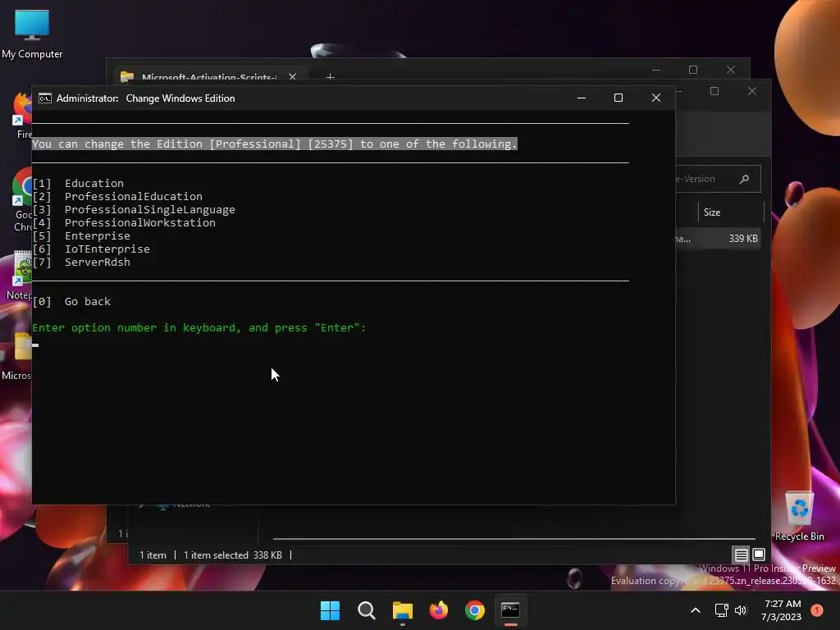Select the Microsoft-Activation-Scripts Explorer tab
Screen dimensions: 840x630
pyautogui.click(x=208, y=78)
